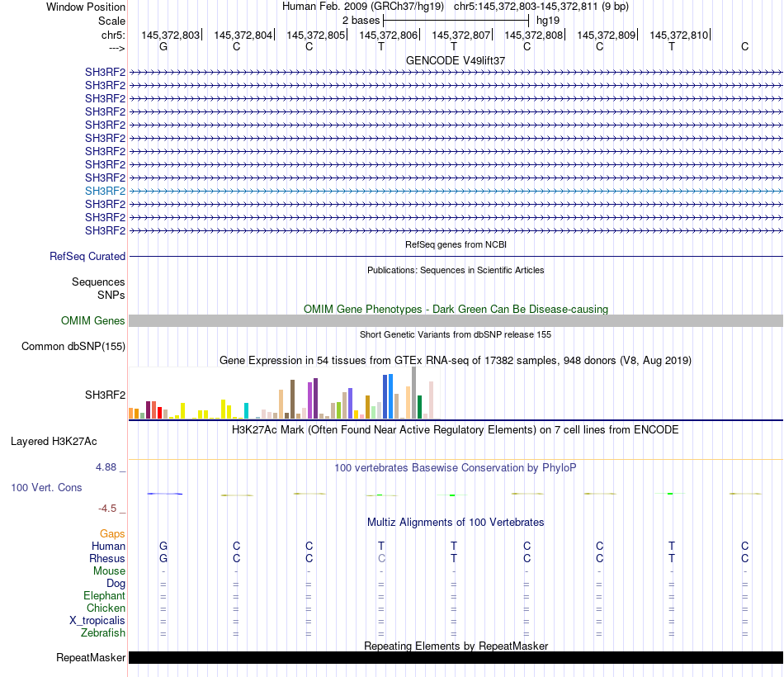The height and width of the screenshot is (677, 784).
Task: Click the gray OMIM Genes item bar
Action: [x=456, y=320]
